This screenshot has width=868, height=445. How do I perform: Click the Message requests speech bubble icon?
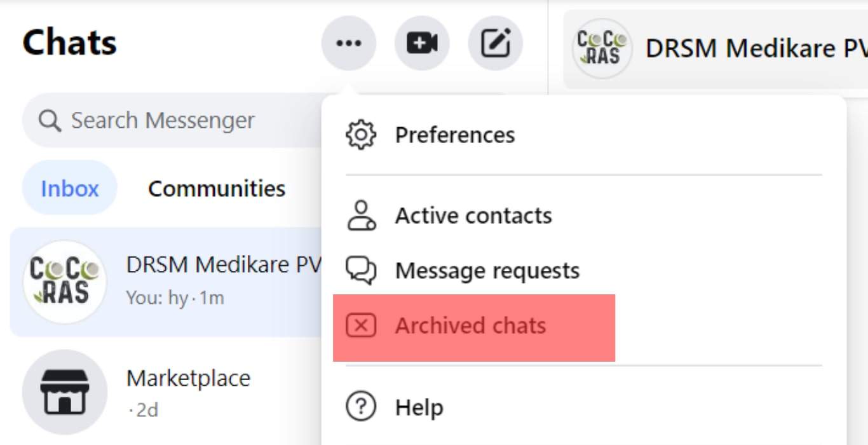click(361, 270)
